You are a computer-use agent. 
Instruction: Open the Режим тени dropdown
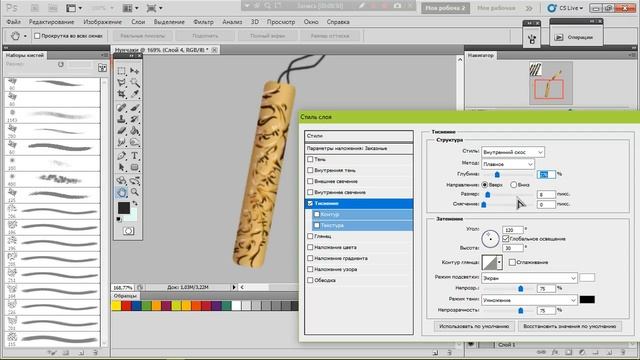[529, 300]
